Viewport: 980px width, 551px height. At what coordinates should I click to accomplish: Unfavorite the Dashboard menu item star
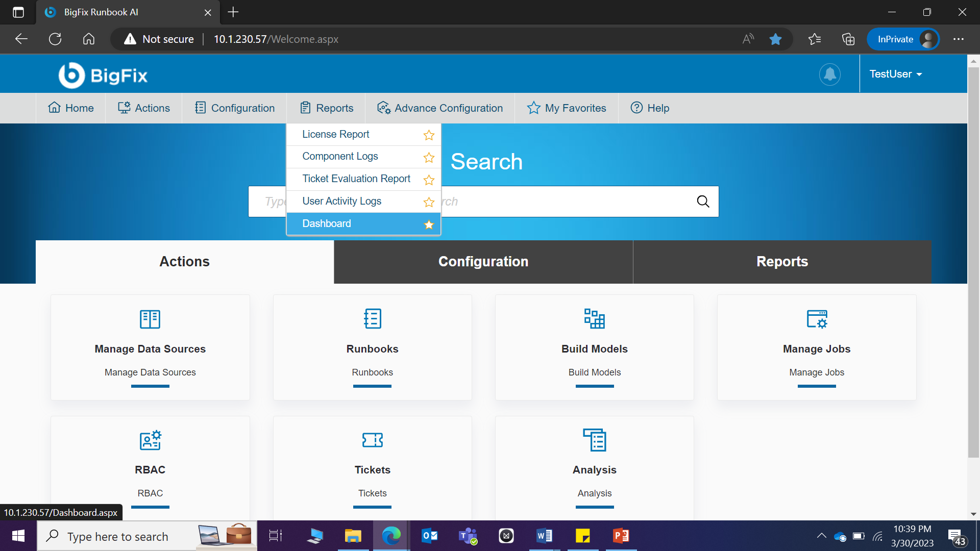click(429, 224)
